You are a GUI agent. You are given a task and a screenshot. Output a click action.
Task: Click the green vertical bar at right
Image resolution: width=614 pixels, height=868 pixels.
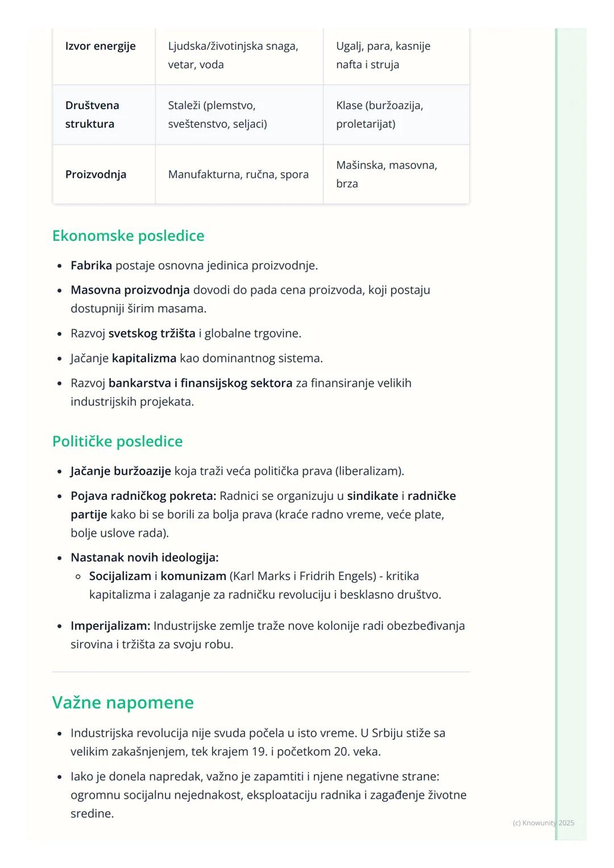pos(557,432)
